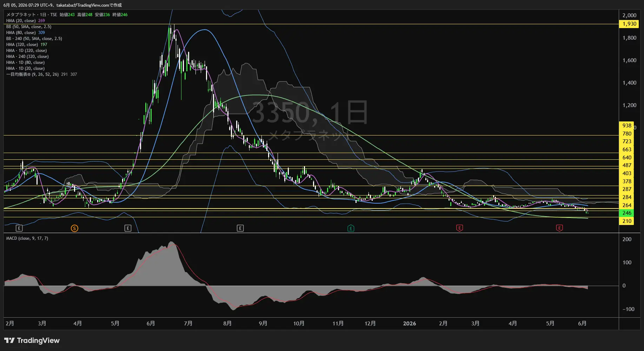Image resolution: width=644 pixels, height=351 pixels.
Task: Select the HMA · 1D (20, close) legend
Action: coord(25,68)
